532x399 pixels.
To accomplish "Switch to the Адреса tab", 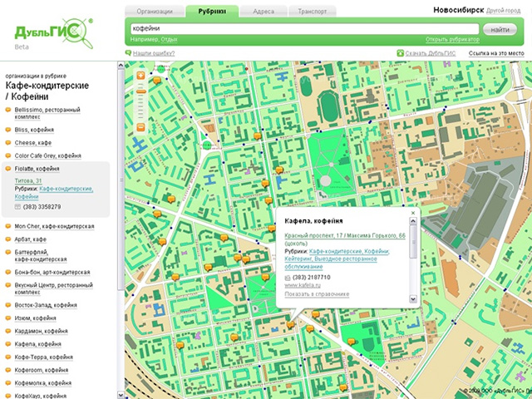I will (x=264, y=12).
